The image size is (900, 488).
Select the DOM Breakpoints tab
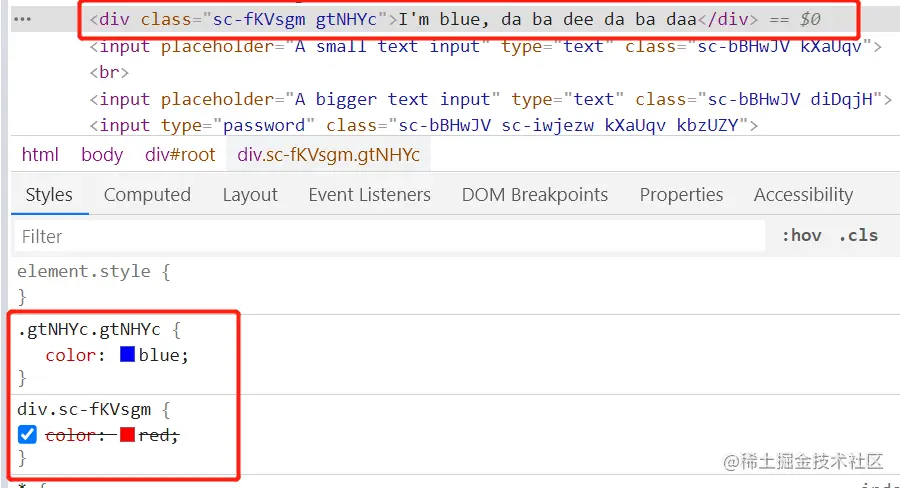(x=535, y=195)
